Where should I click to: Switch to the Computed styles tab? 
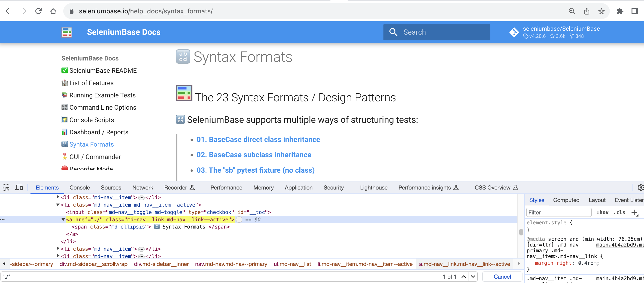pos(566,200)
